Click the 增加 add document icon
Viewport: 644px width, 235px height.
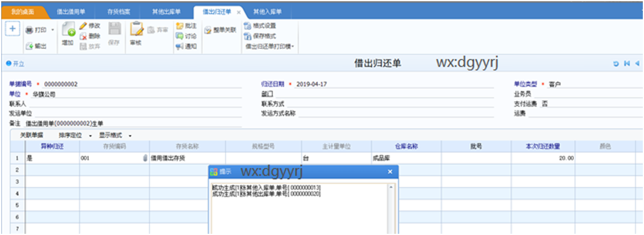tap(68, 30)
